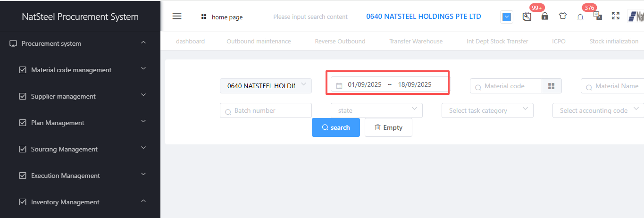Open the blue company switch dropdown
644x218 pixels.
click(506, 17)
